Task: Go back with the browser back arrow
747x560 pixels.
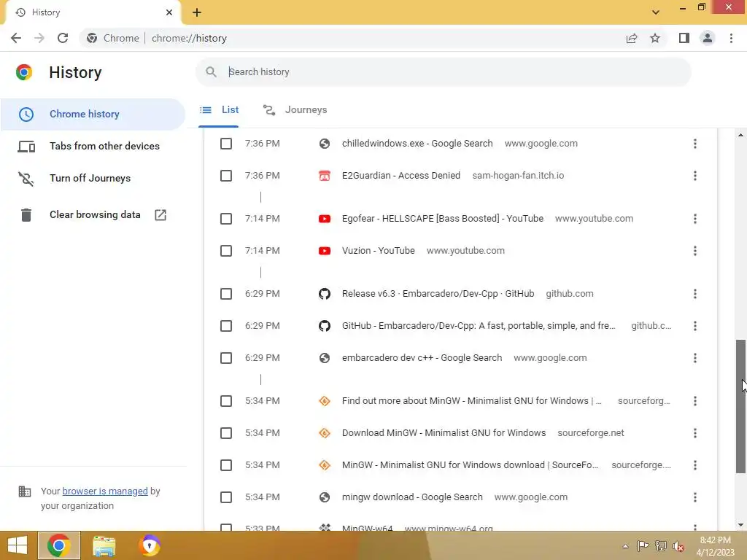Action: 16,38
